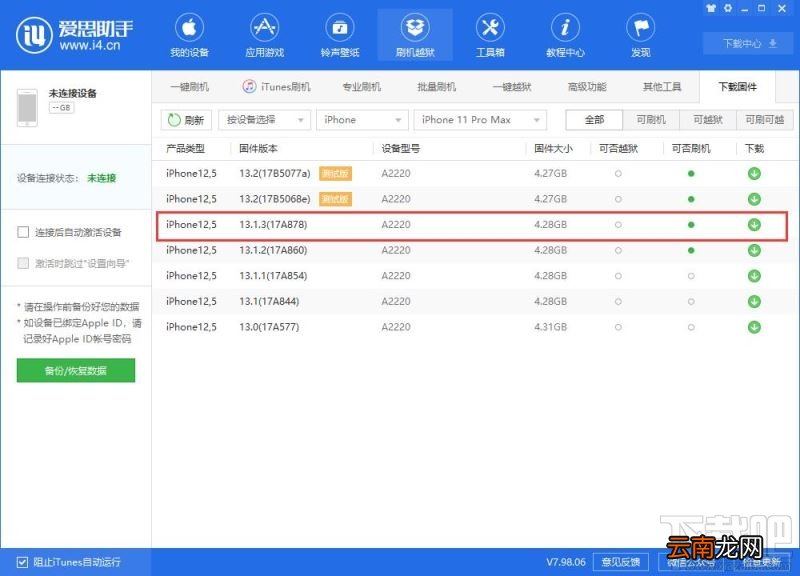800x576 pixels.
Task: Click the i4 爱思助手 logo
Action: pyautogui.click(x=74, y=35)
